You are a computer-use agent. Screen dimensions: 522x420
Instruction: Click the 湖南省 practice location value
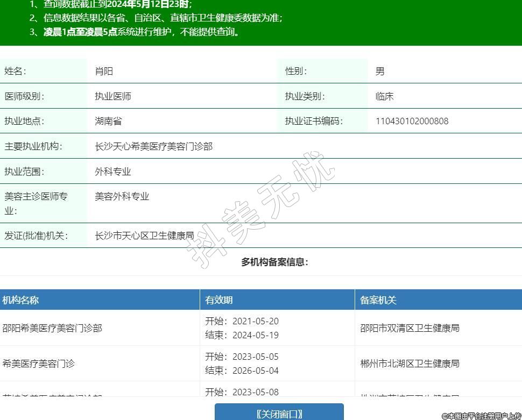point(108,121)
